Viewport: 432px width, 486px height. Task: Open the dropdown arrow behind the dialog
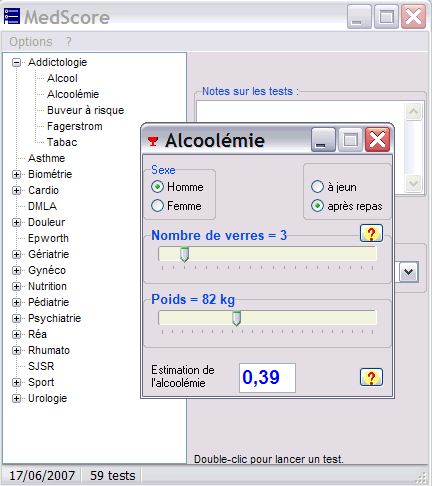point(409,272)
